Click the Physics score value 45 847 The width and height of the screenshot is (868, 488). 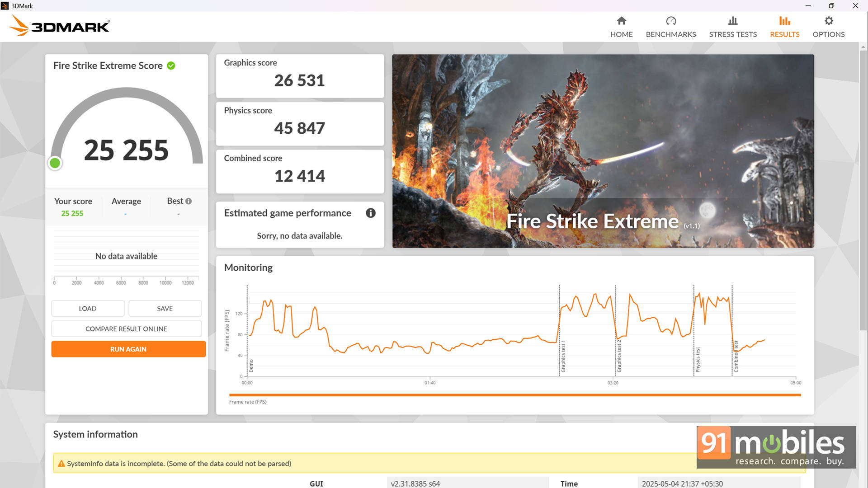point(299,128)
